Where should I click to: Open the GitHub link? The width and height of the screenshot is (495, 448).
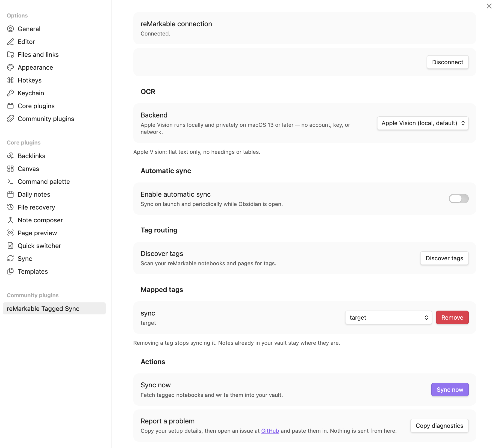pos(270,431)
